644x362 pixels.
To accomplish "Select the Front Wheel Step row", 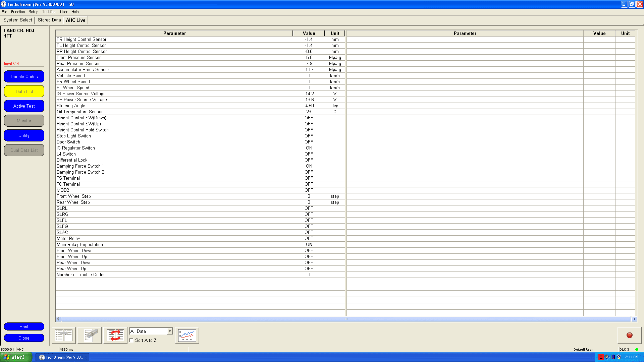I will coord(200,196).
